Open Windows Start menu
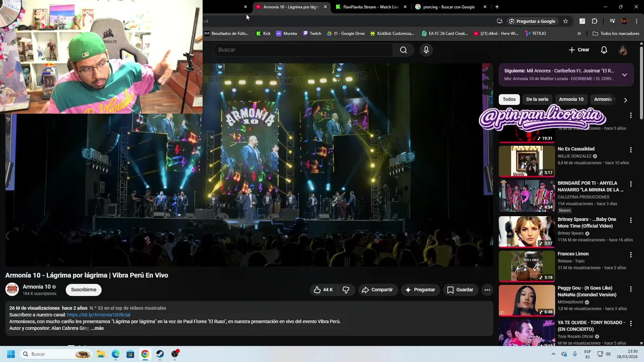Viewport: 644px width, 362px height. [11, 354]
